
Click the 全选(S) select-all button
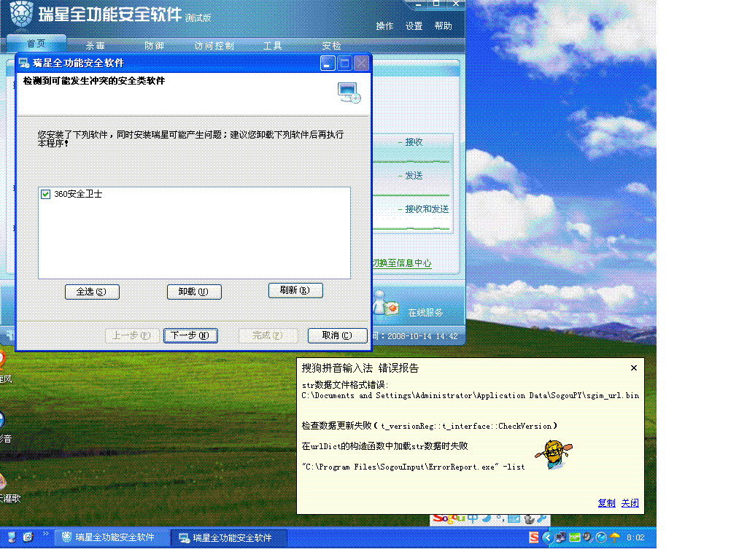(92, 292)
